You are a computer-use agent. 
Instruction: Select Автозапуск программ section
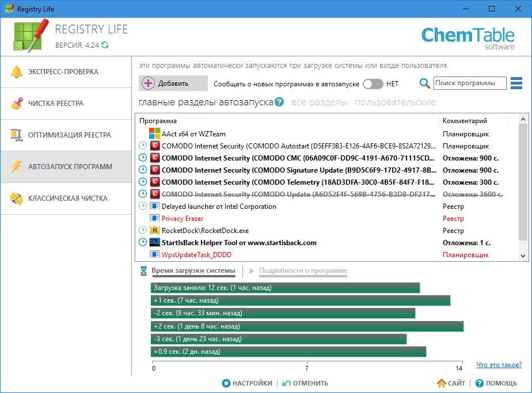[66, 166]
